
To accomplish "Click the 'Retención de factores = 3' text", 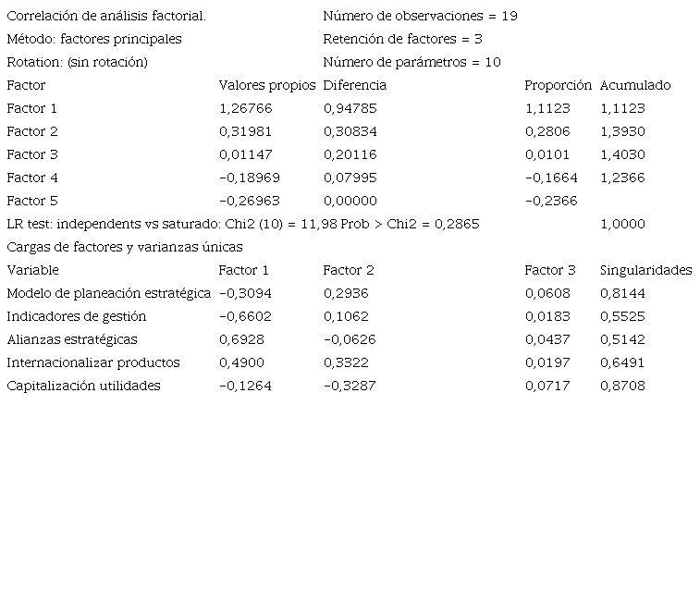I will point(402,40).
